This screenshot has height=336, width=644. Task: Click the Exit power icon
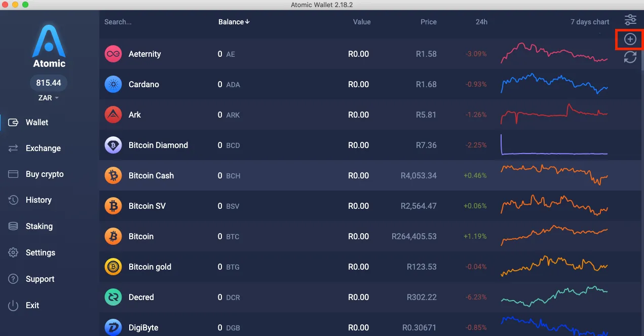(14, 305)
